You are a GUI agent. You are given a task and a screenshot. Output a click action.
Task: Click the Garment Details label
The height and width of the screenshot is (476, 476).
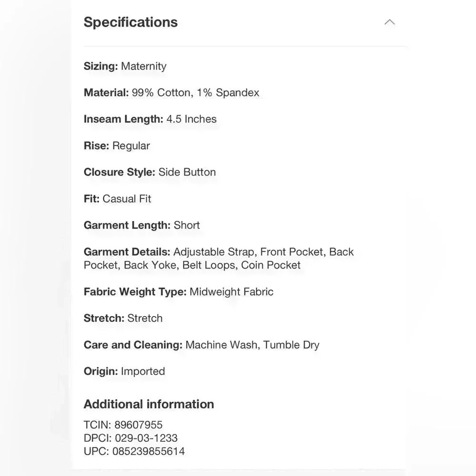tap(127, 252)
